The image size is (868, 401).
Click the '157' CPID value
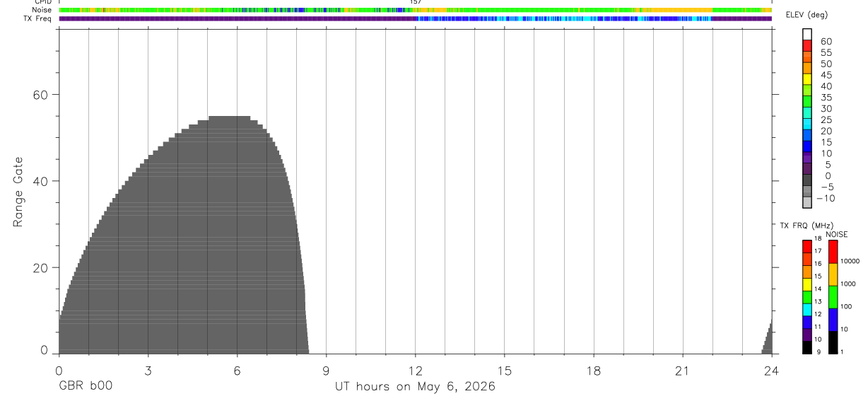tap(416, 2)
